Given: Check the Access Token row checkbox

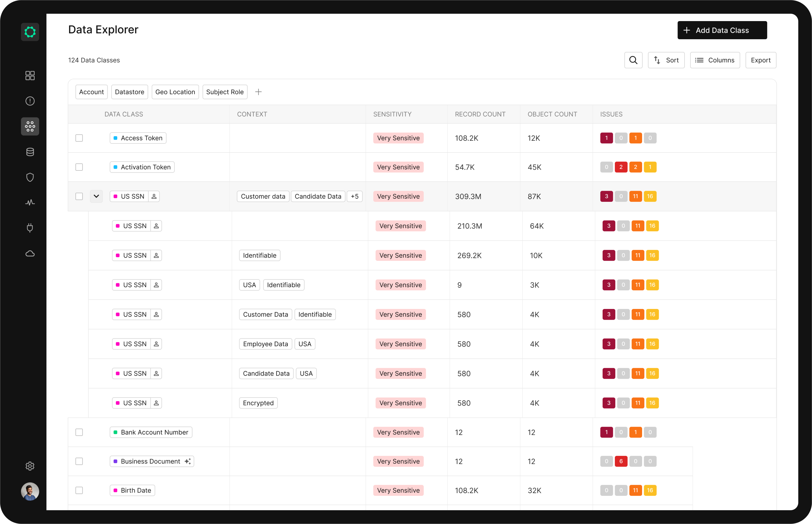Looking at the screenshot, I should (x=79, y=138).
